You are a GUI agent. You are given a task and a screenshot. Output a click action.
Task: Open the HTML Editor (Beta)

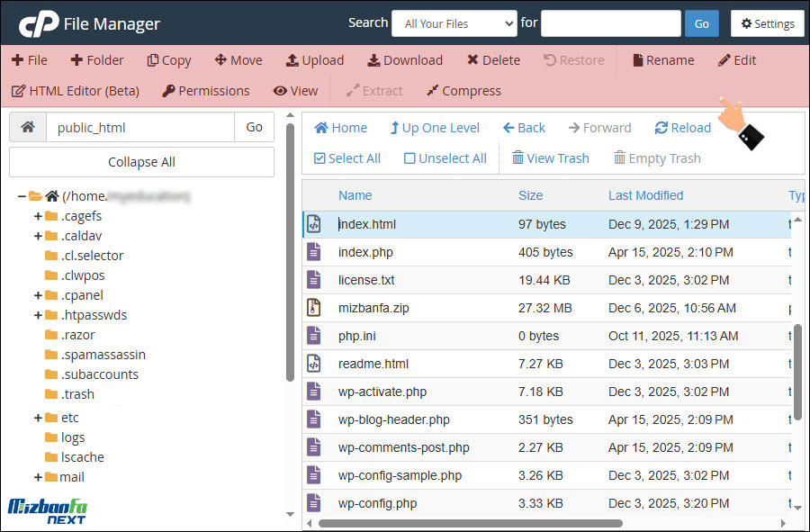click(75, 91)
